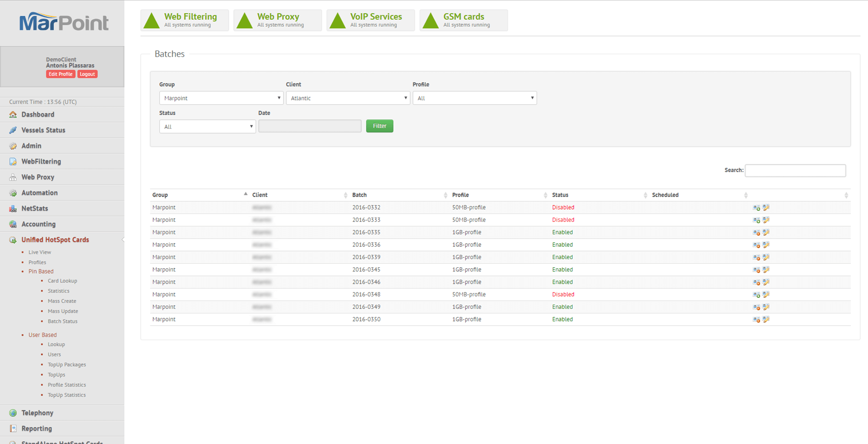Click the Vessels Status icon in sidebar

(13, 130)
